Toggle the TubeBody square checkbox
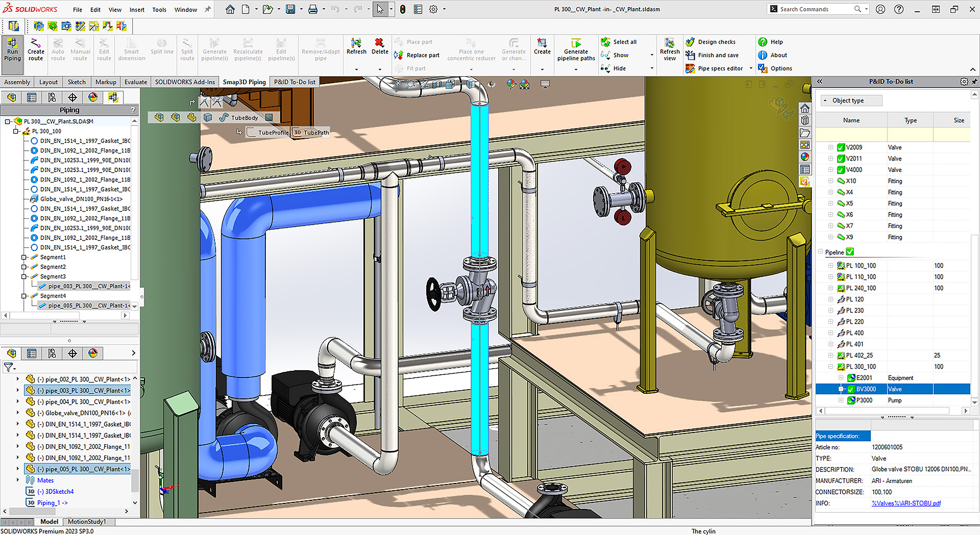 pyautogui.click(x=269, y=118)
